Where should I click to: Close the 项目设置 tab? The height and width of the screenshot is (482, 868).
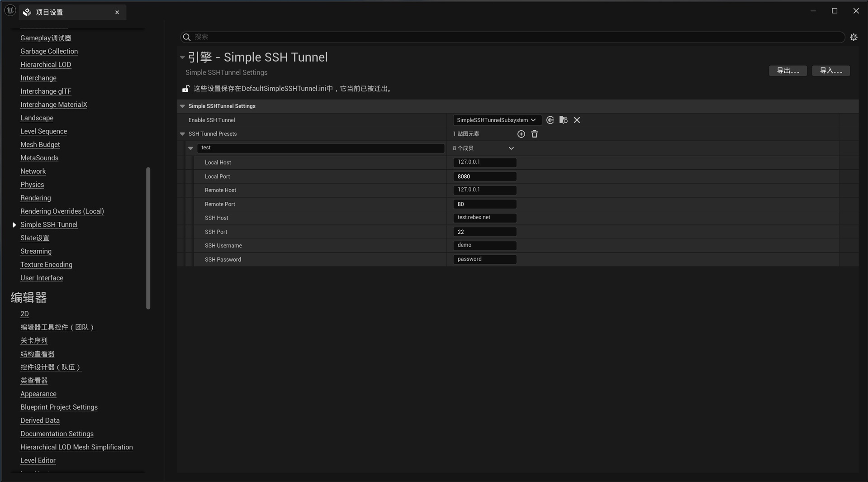[x=117, y=12]
